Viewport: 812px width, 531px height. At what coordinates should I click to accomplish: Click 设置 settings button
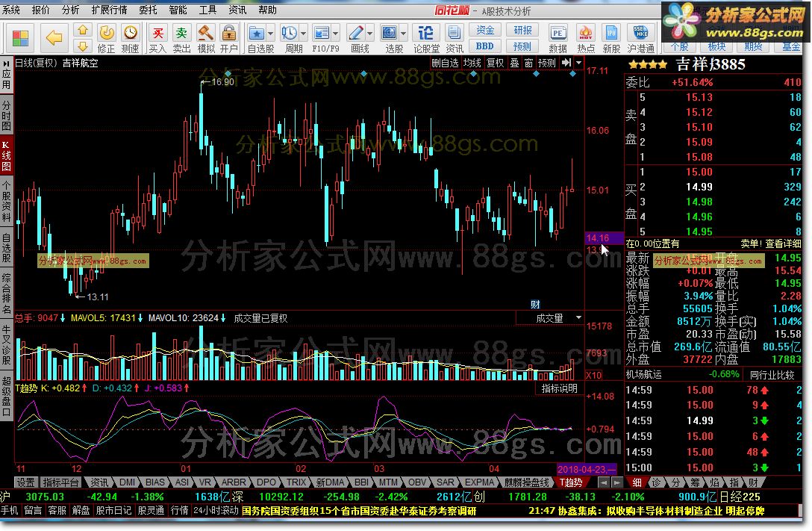tap(25, 482)
